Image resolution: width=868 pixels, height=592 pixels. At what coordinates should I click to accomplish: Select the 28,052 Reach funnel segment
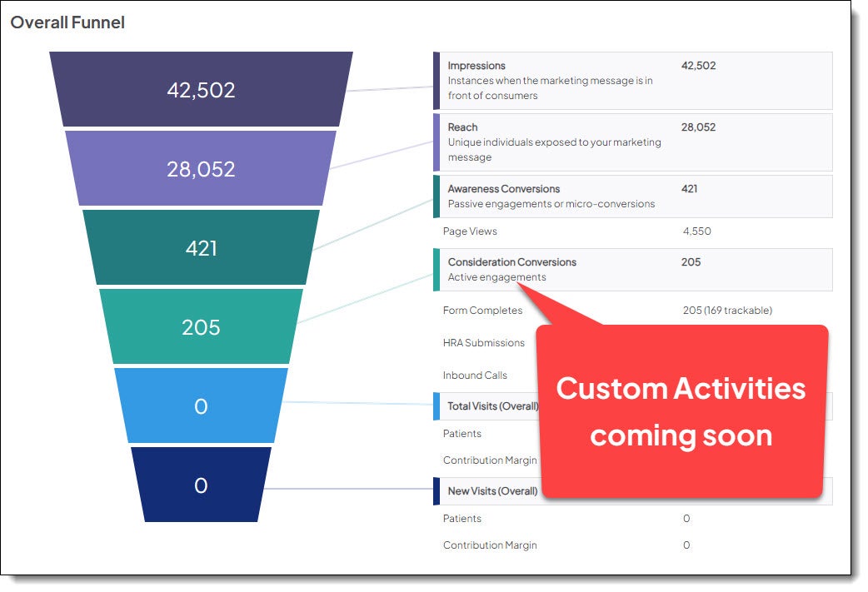tap(201, 169)
